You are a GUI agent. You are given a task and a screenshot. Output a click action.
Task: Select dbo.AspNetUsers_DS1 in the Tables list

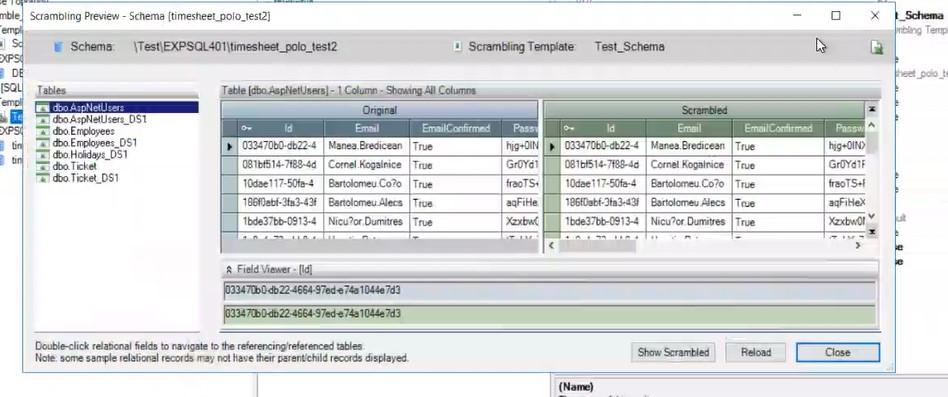[99, 120]
